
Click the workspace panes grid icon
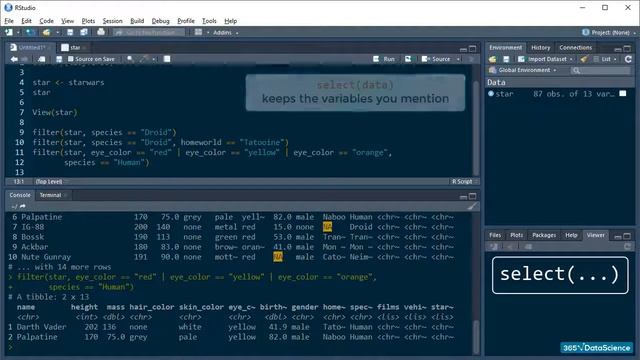tap(198, 32)
